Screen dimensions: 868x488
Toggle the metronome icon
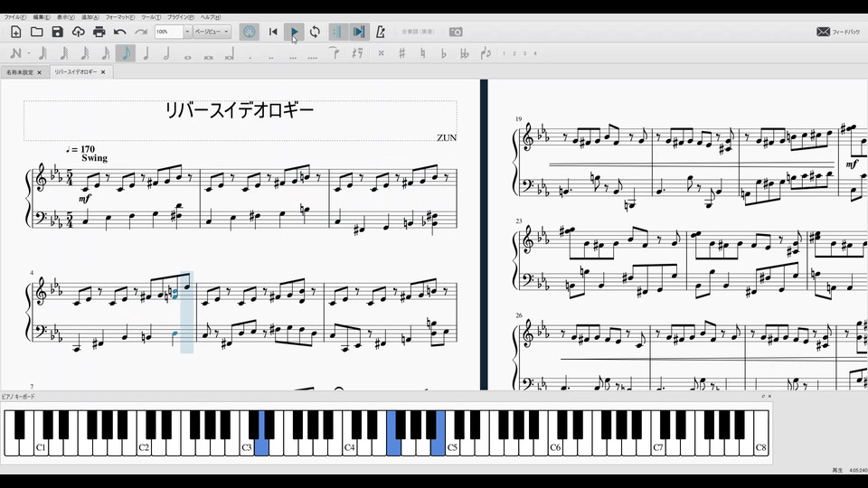pyautogui.click(x=381, y=33)
